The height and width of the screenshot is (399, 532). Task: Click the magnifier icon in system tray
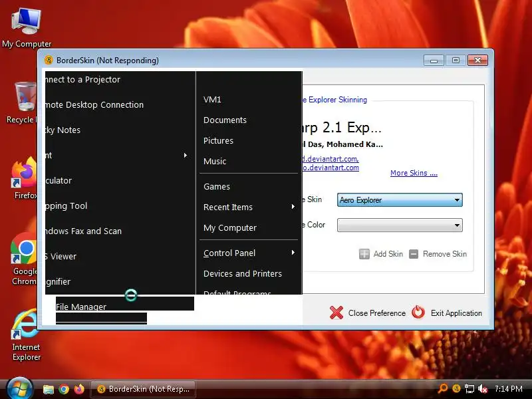[x=443, y=388]
